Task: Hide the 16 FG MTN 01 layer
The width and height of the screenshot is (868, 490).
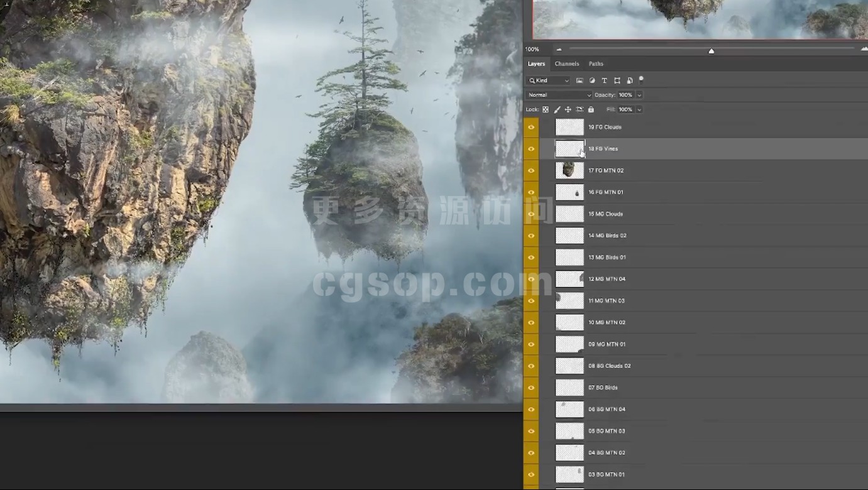Action: (531, 192)
